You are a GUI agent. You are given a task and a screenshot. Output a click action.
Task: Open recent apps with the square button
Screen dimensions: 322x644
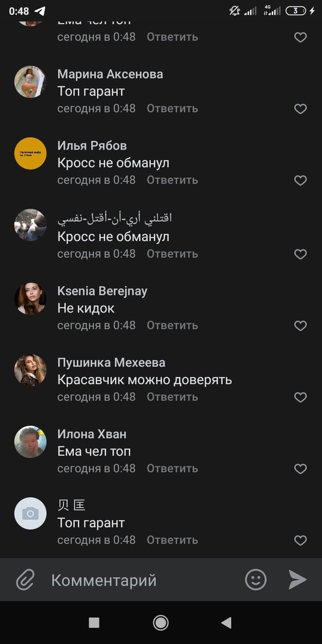(94, 623)
